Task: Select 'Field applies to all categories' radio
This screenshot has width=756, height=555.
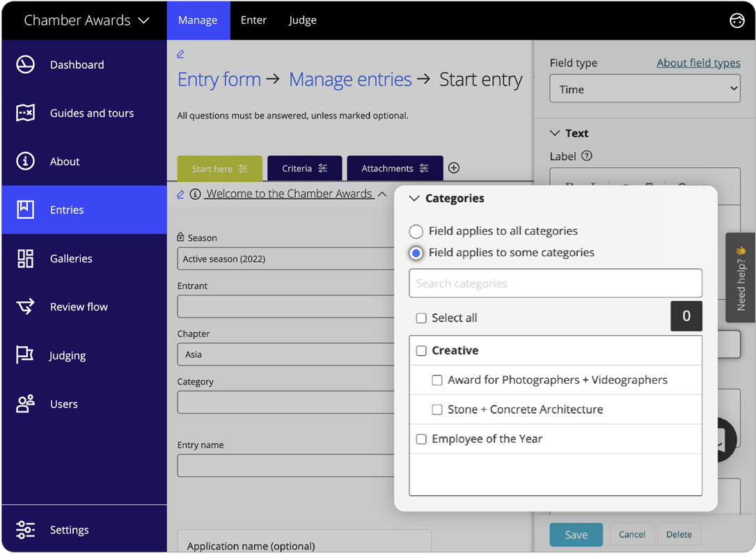Action: click(416, 231)
